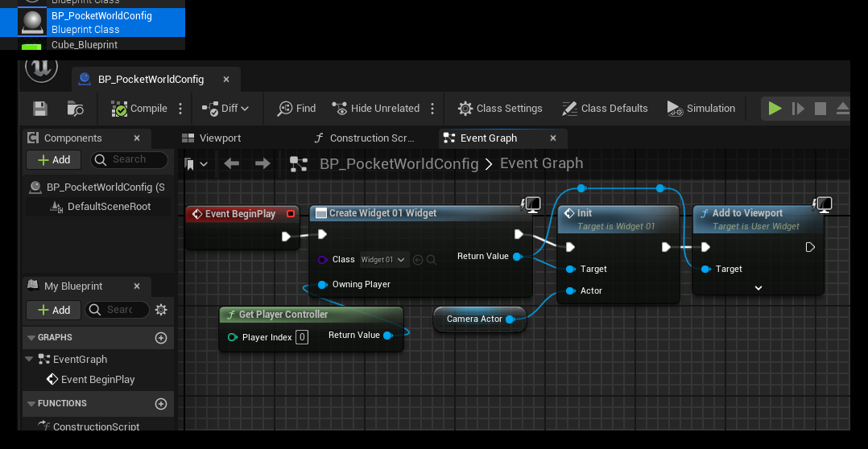Select ConstructionScript function entry
This screenshot has width=868, height=449.
coord(89,426)
